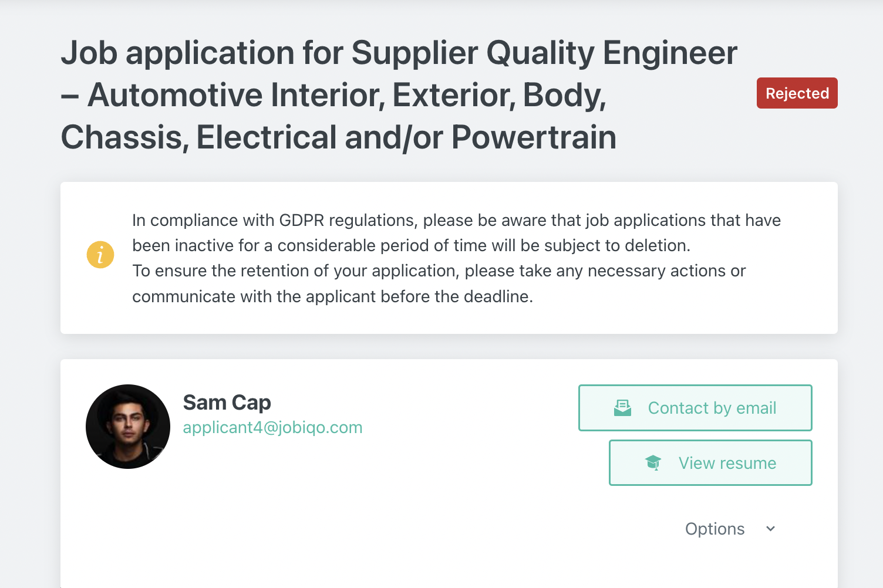
Task: Click the View resume button
Action: [710, 463]
